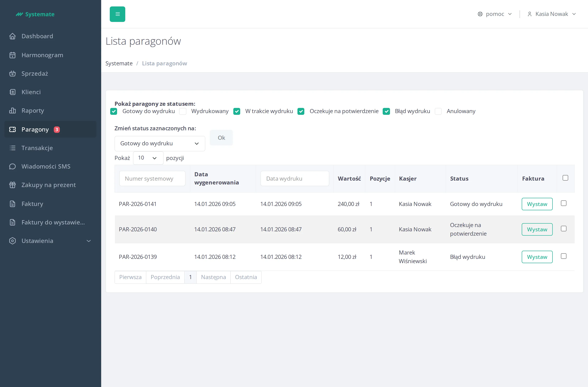Click the Dashboard home icon
The height and width of the screenshot is (387, 588).
pyautogui.click(x=12, y=36)
